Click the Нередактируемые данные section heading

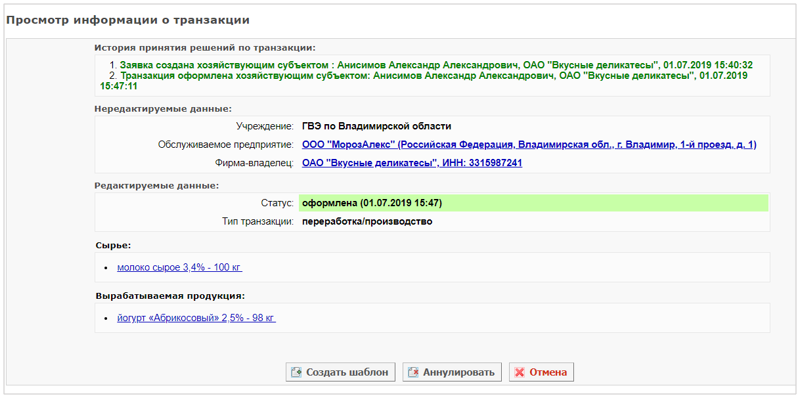[x=163, y=109]
